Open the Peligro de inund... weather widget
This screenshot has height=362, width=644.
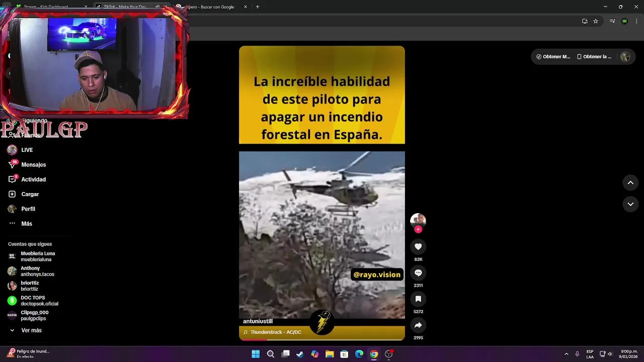tap(28, 354)
